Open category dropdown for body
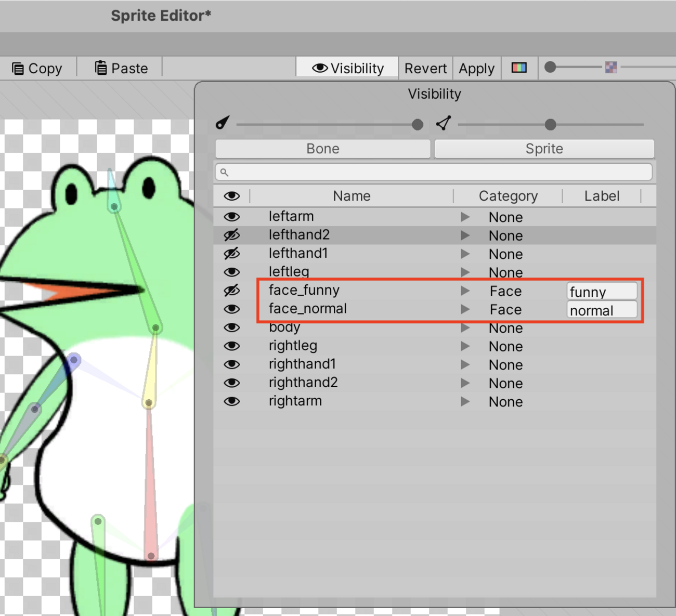 pos(465,328)
